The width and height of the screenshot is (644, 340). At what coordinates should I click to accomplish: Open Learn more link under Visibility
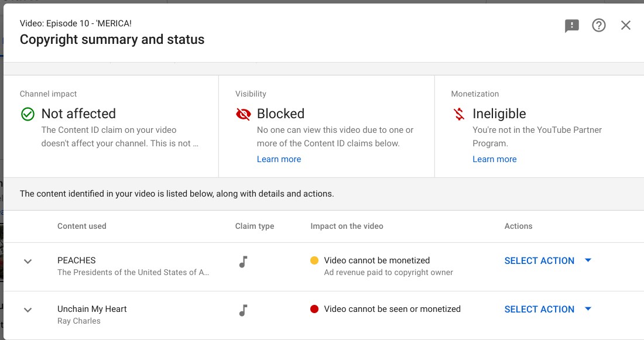coord(279,159)
